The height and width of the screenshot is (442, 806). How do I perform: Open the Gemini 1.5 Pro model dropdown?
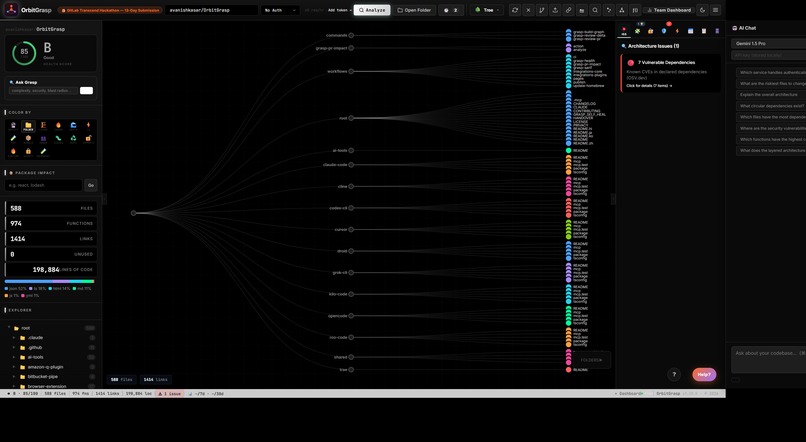[768, 44]
